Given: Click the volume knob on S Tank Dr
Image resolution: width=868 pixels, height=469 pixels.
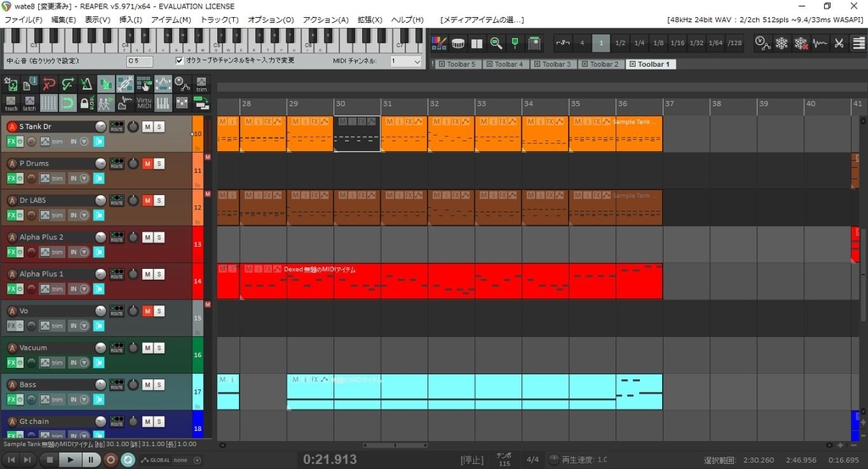Looking at the screenshot, I should coord(100,126).
